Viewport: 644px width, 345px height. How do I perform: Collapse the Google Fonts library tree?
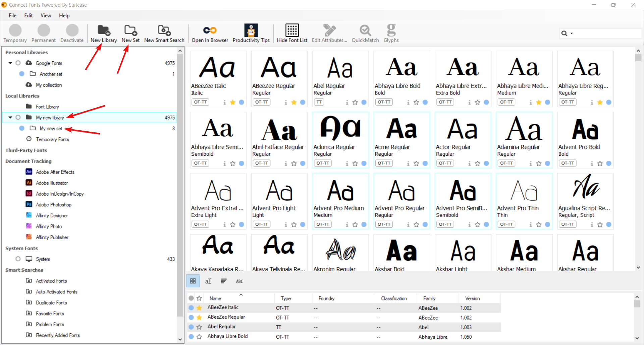(x=10, y=63)
